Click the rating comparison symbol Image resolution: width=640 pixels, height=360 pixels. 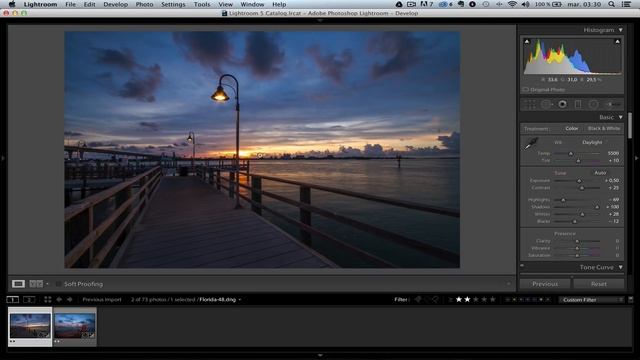coord(450,300)
